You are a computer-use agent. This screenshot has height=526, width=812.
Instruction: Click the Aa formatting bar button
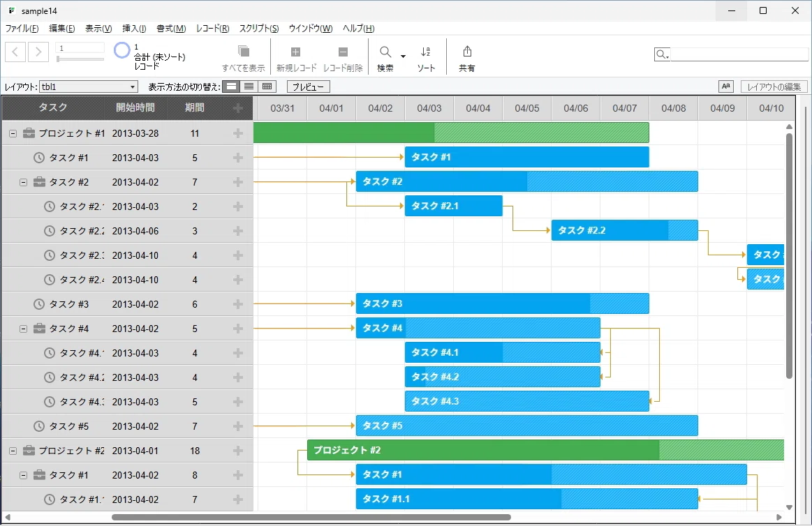click(x=726, y=87)
